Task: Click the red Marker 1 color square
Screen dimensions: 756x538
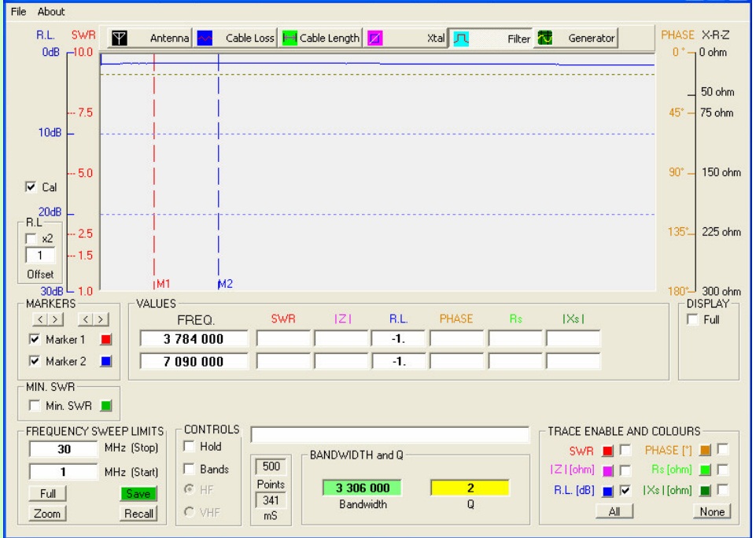Action: [105, 340]
